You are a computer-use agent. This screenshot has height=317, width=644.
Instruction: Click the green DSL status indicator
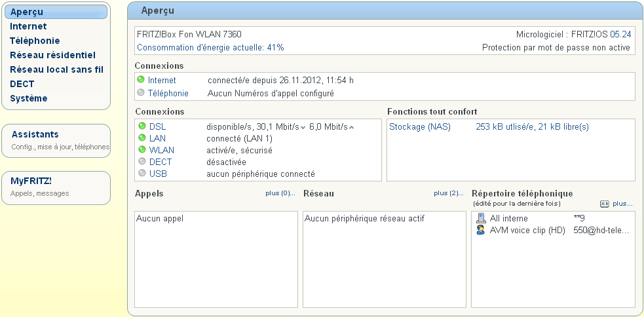(142, 126)
